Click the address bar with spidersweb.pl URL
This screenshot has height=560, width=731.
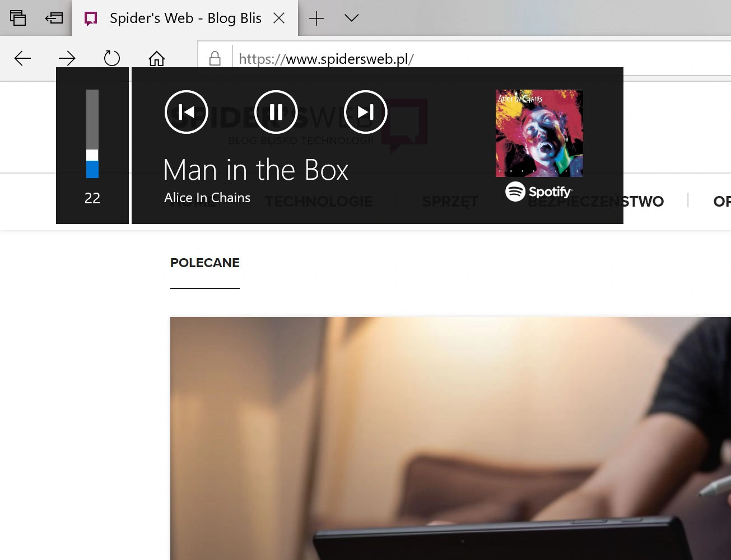click(465, 59)
